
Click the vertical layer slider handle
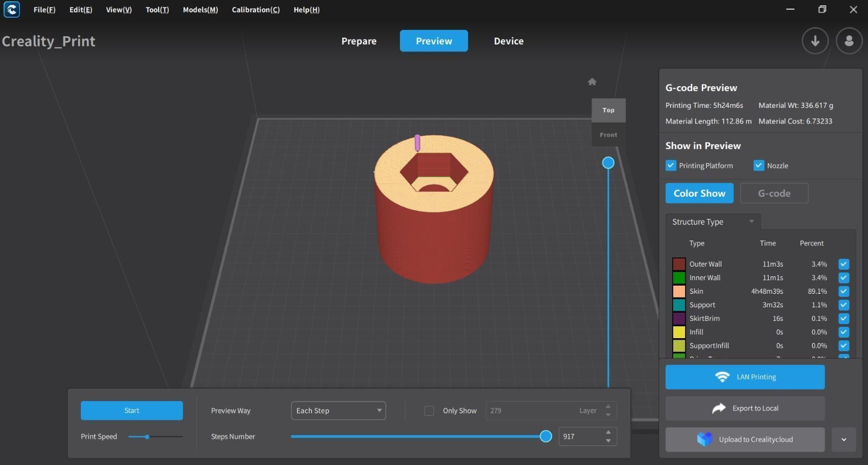click(608, 163)
